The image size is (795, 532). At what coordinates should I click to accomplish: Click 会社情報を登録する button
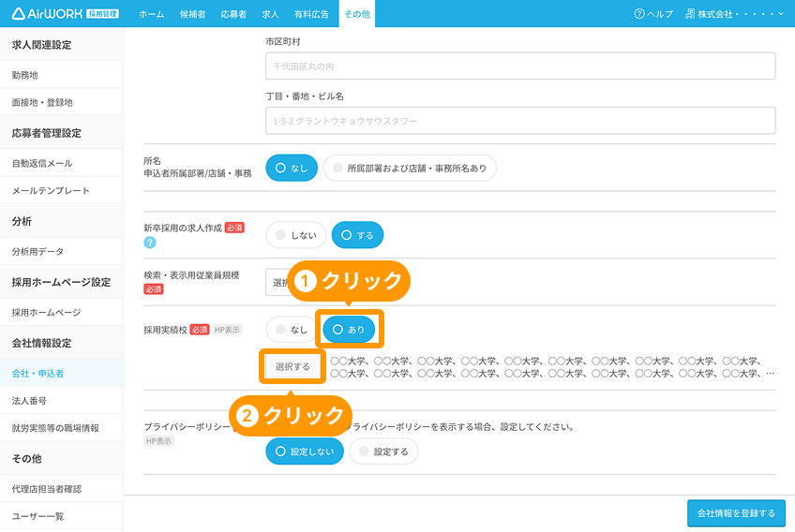[x=735, y=513]
